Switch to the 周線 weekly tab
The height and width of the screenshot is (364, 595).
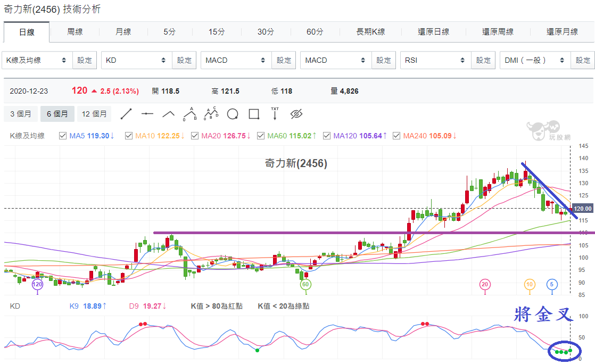pos(75,32)
